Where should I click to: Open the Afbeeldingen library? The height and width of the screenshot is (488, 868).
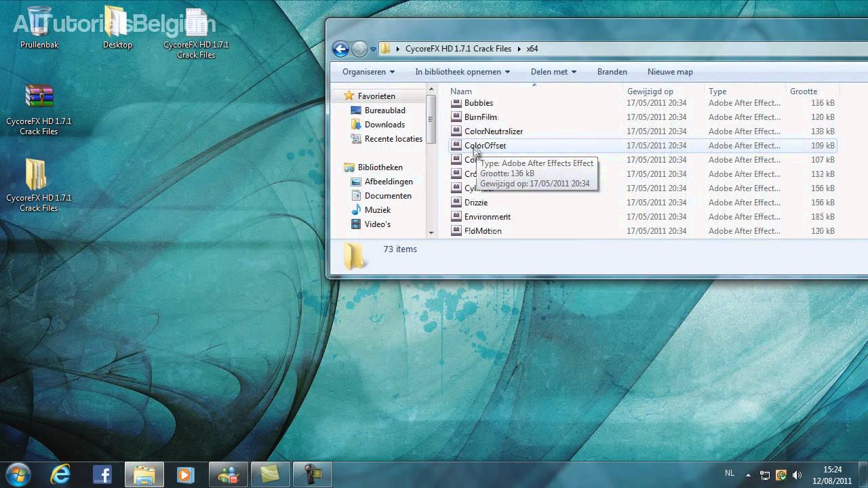coord(389,182)
